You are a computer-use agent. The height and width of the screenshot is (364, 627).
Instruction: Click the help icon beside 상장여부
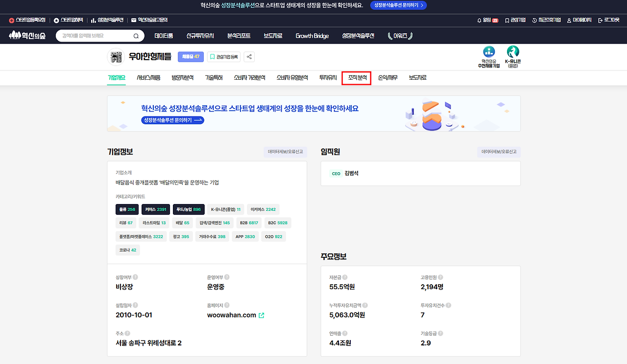tap(135, 277)
